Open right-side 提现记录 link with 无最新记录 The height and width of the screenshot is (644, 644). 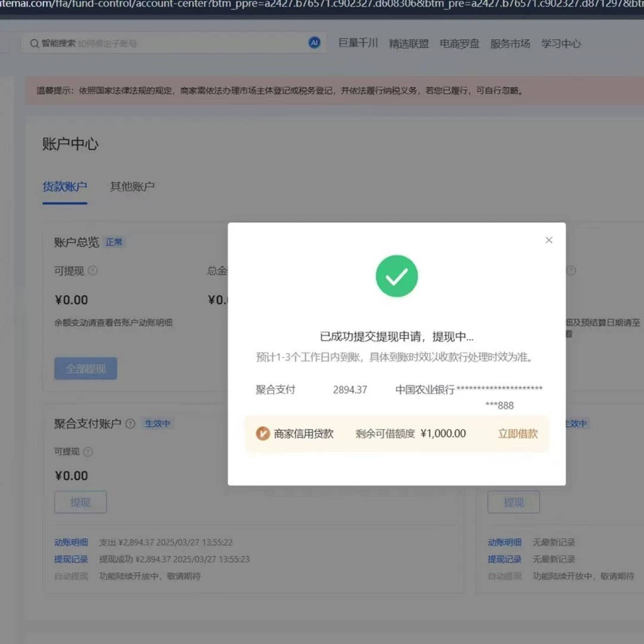(x=504, y=559)
